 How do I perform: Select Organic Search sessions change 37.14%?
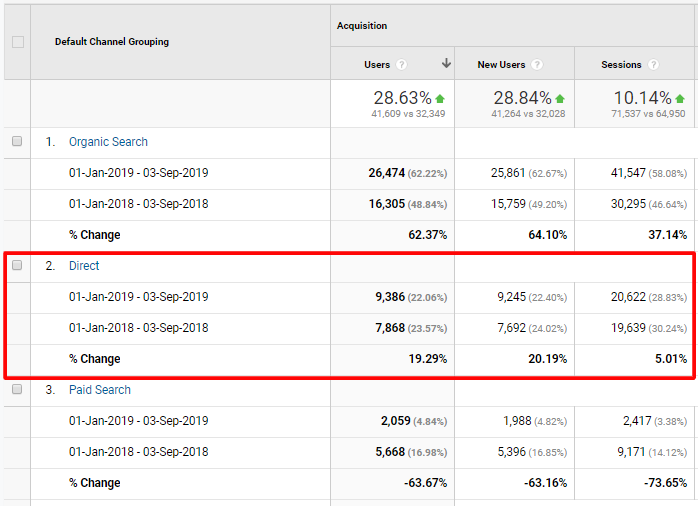667,235
